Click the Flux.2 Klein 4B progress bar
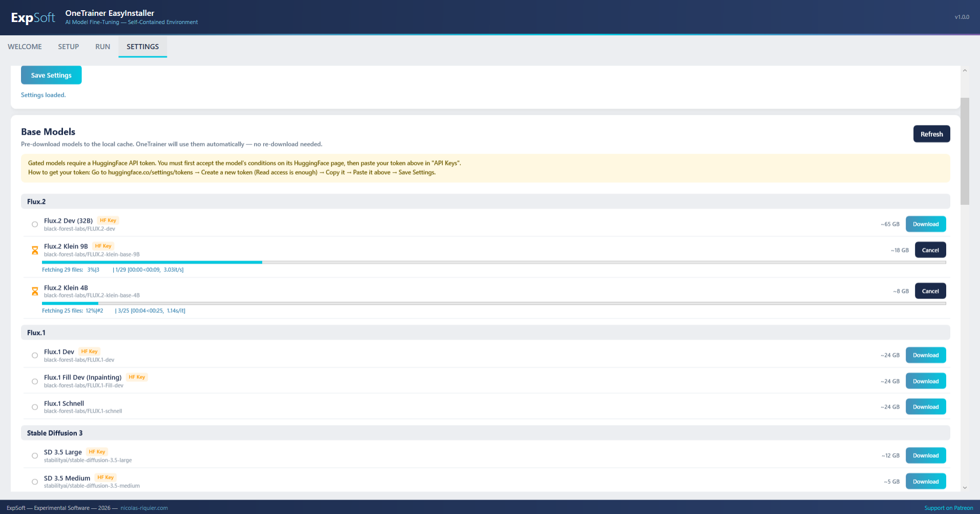This screenshot has width=980, height=514. click(x=494, y=304)
